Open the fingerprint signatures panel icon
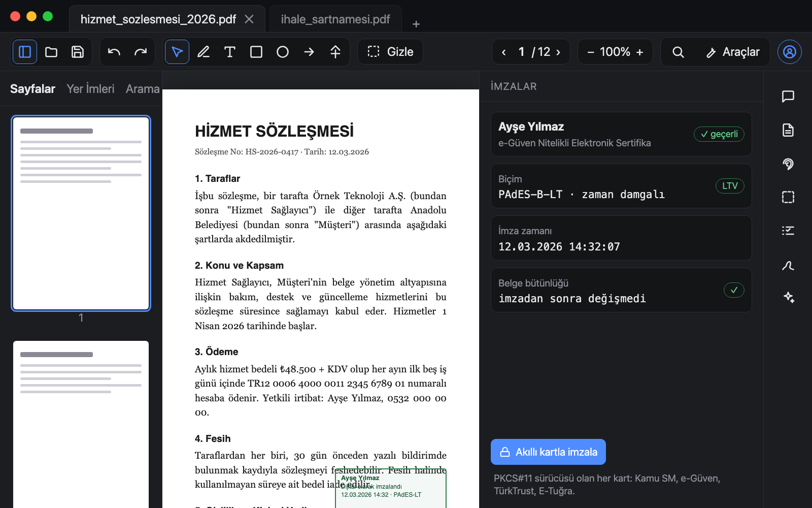This screenshot has height=508, width=812. click(788, 164)
